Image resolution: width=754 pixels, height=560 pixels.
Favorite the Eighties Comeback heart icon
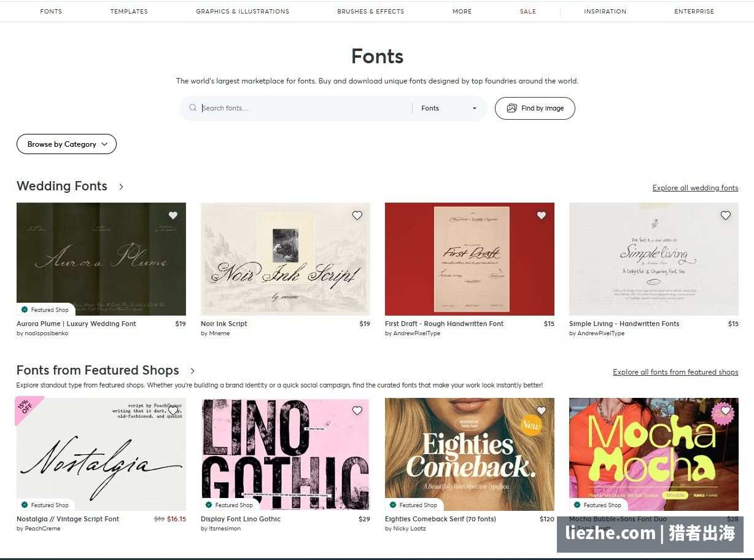[x=542, y=411]
